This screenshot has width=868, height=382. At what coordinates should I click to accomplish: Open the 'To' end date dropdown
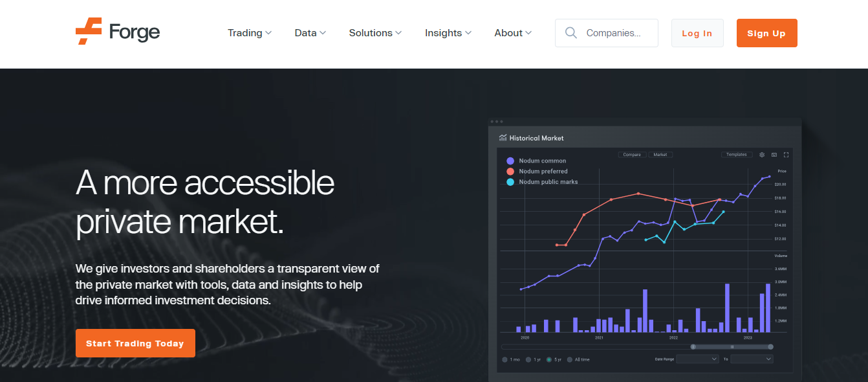[752, 359]
